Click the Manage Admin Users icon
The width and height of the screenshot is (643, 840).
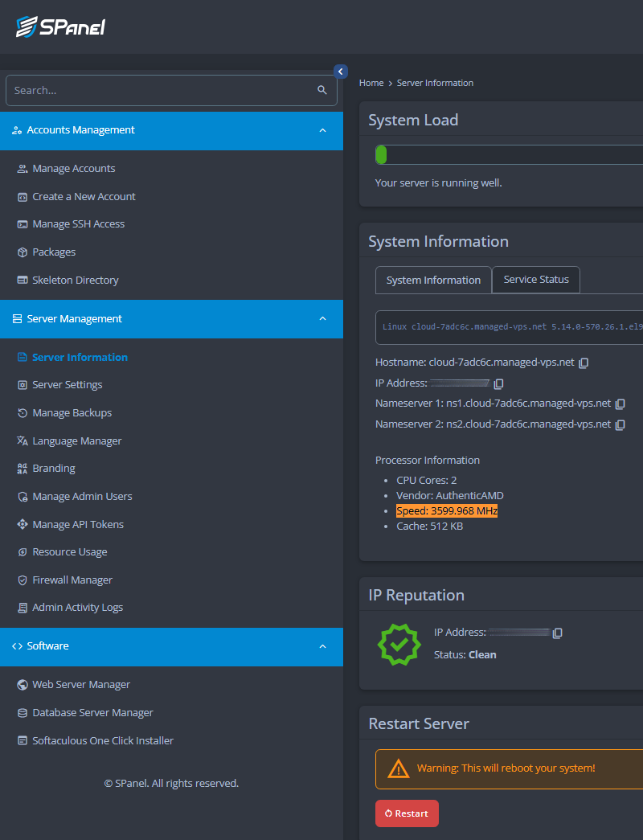click(23, 497)
